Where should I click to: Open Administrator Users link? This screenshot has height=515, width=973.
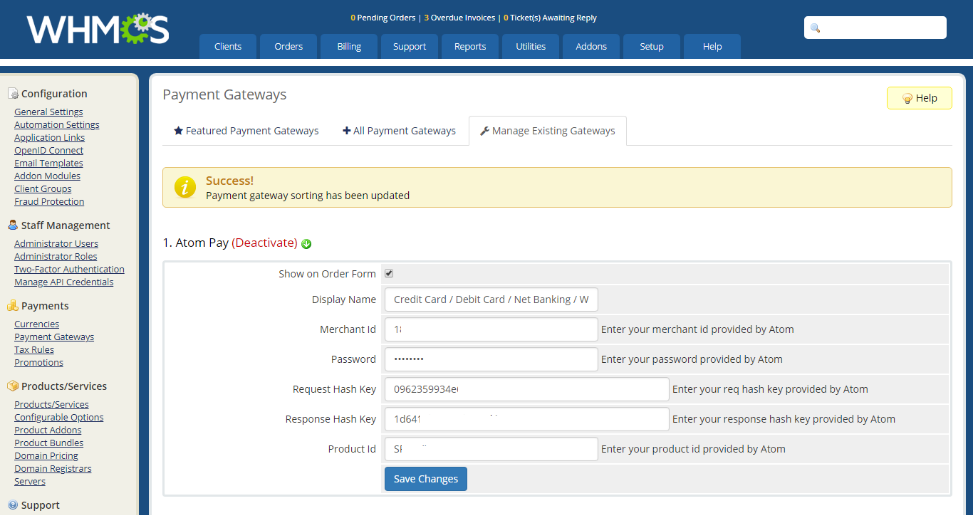[56, 244]
